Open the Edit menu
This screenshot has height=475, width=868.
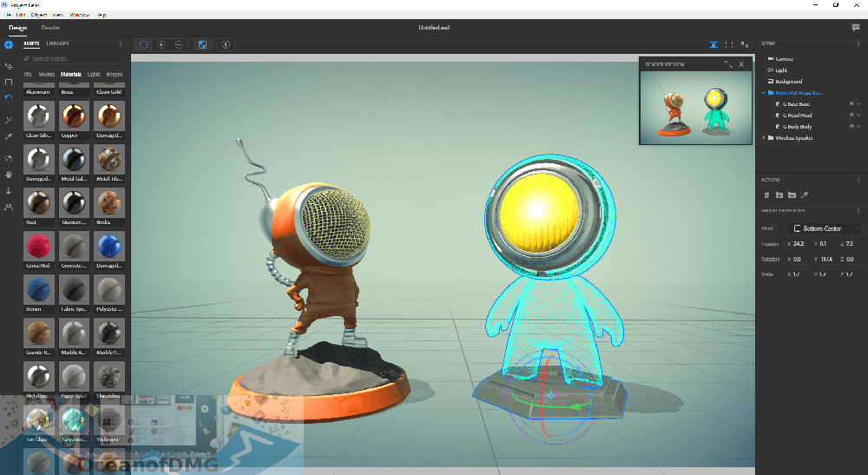21,15
